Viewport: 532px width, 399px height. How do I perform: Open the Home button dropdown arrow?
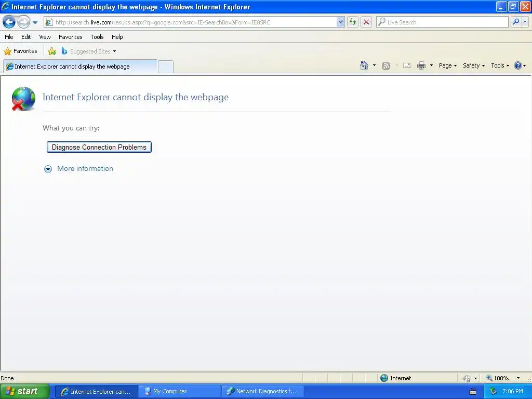[x=374, y=65]
